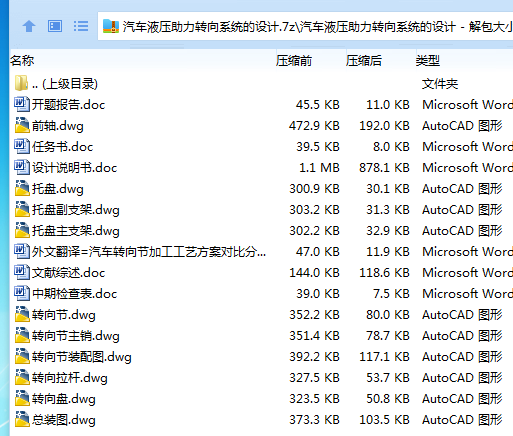Sort by the 压缩后 column header
Screen dimensions: 513x436
(x=364, y=61)
